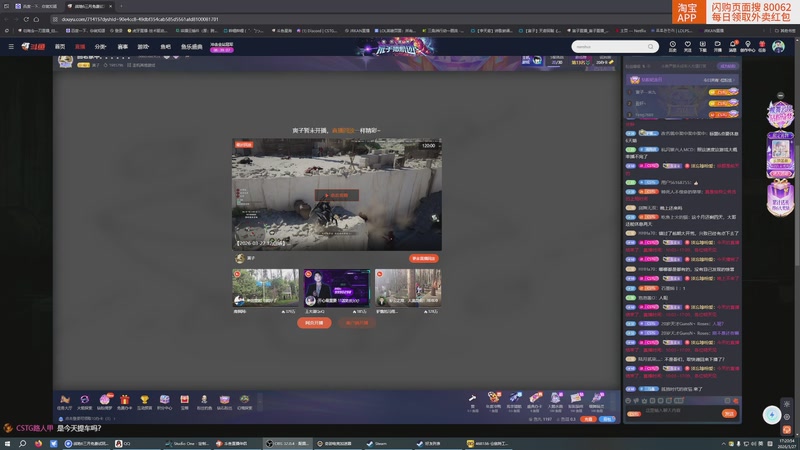
Task: Open the red gift box activity icon
Action: tap(124, 402)
